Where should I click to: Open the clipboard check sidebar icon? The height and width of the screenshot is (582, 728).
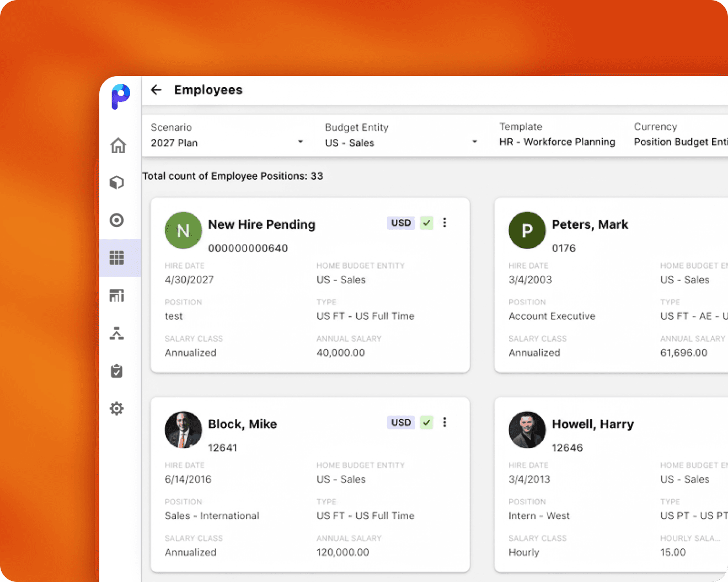click(116, 371)
